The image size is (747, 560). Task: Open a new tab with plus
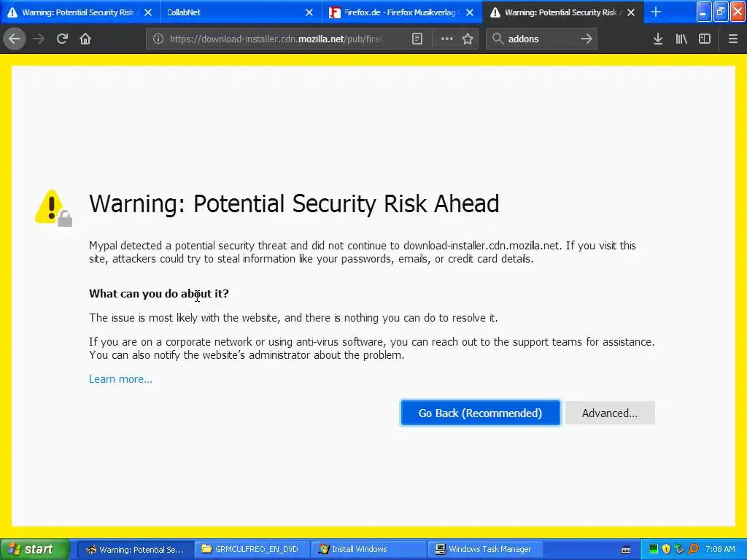click(x=656, y=12)
